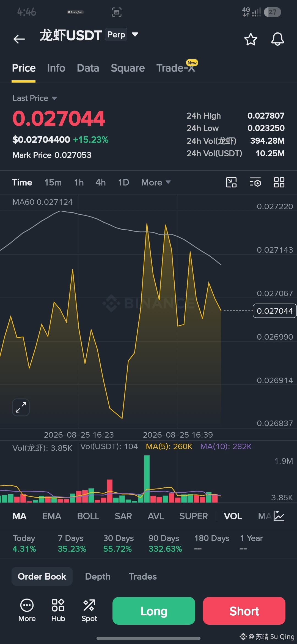Tap the large 0.027044 last price
The image size is (297, 644).
(x=59, y=118)
